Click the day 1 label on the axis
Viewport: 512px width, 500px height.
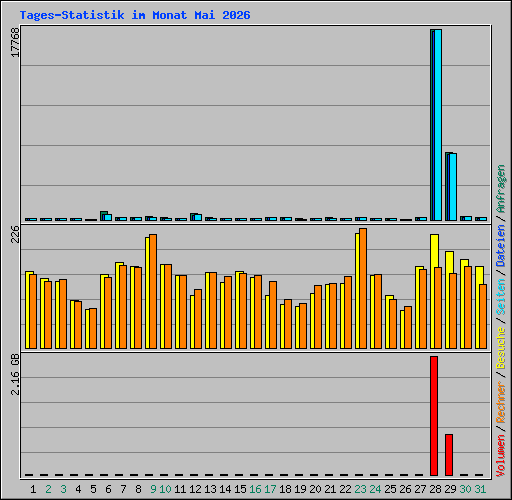point(33,489)
